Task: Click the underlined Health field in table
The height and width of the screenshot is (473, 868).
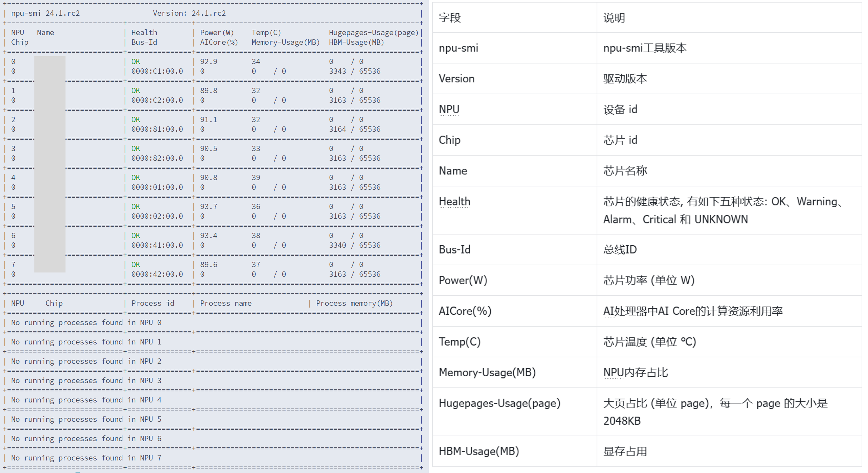Action: (x=454, y=202)
